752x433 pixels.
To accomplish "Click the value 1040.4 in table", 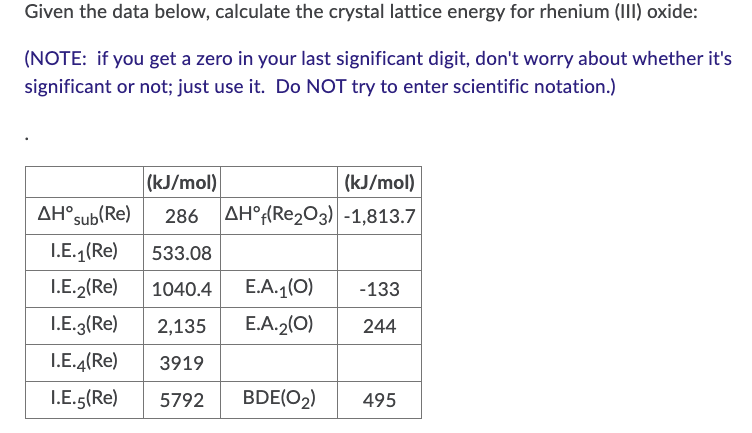I will pos(182,290).
